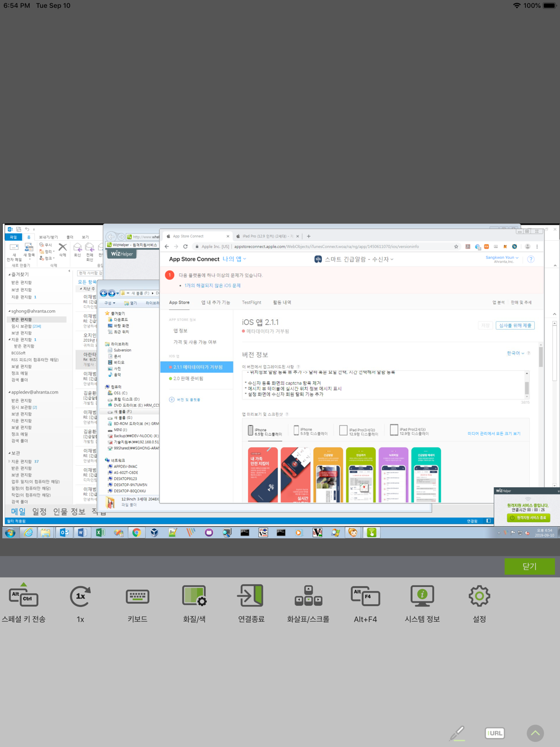Screen dimensions: 560x747
Task: Select 2.1.1 메타데이터가 거부됨 in sidebar
Action: tap(197, 367)
